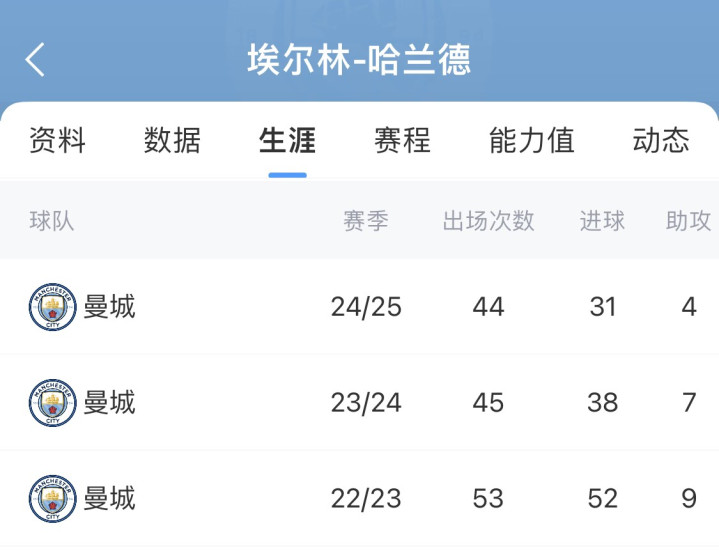Tap the 埃尔林-哈兰德 page title
Screen dimensions: 719x558
359,60
